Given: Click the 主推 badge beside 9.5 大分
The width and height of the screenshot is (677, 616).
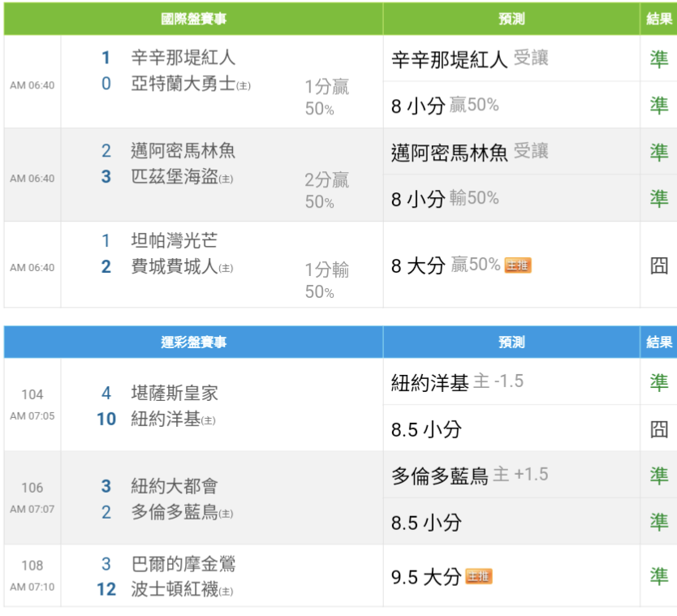Looking at the screenshot, I should click(x=478, y=576).
